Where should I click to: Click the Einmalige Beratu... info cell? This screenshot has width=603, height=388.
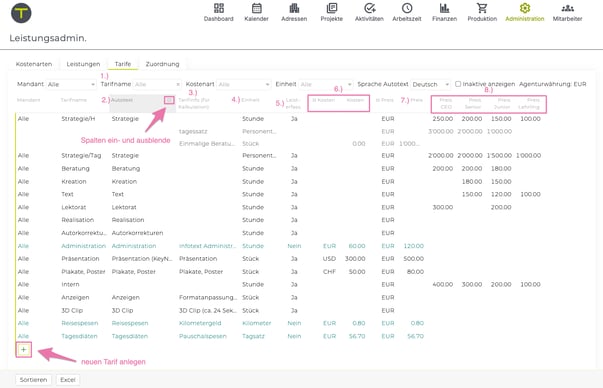pyautogui.click(x=207, y=143)
